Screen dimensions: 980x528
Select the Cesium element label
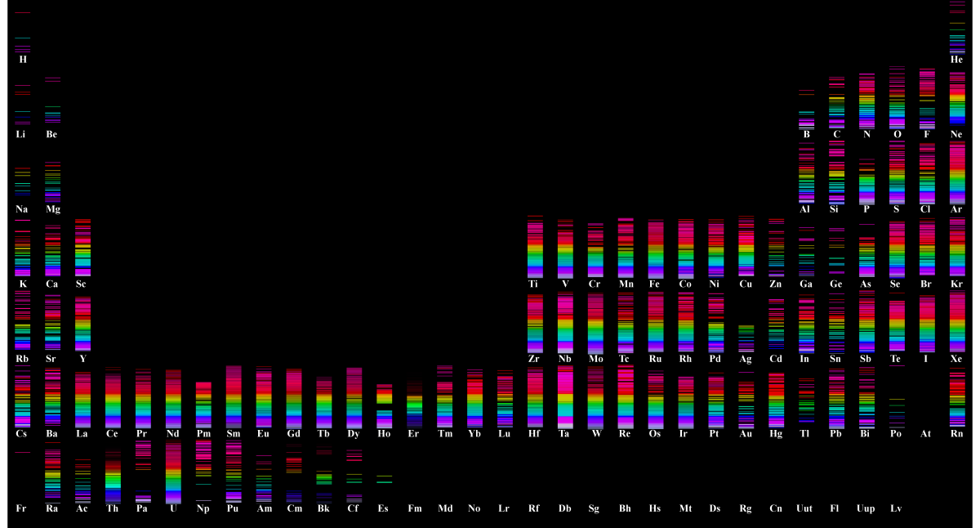21,434
